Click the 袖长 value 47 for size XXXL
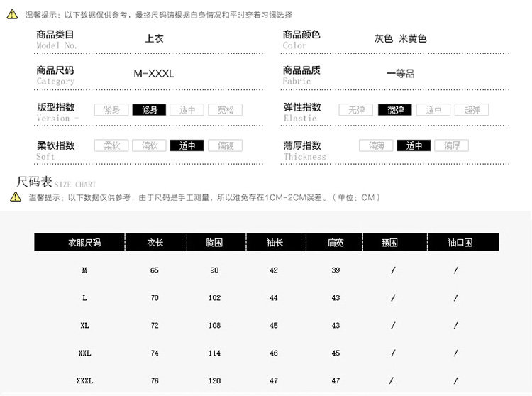The height and width of the screenshot is (396, 532). 274,380
